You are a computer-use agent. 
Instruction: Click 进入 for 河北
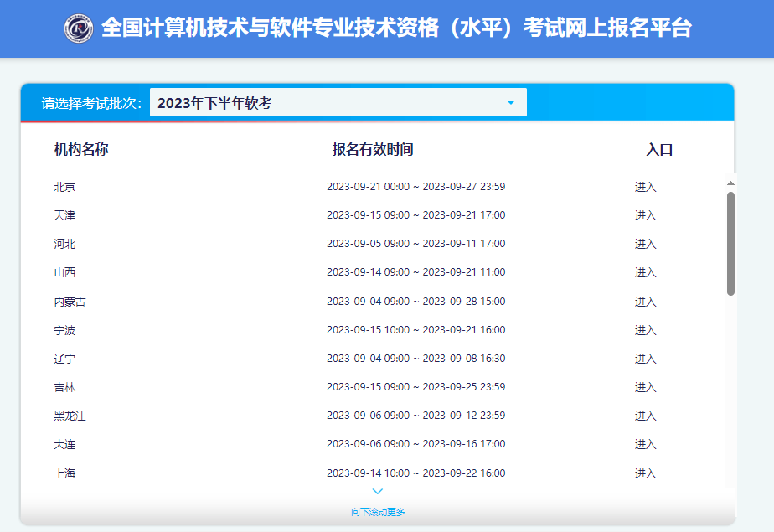[x=646, y=244]
